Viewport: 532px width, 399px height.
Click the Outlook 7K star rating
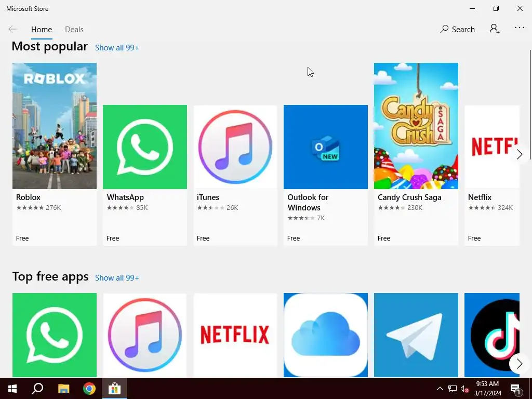306,218
